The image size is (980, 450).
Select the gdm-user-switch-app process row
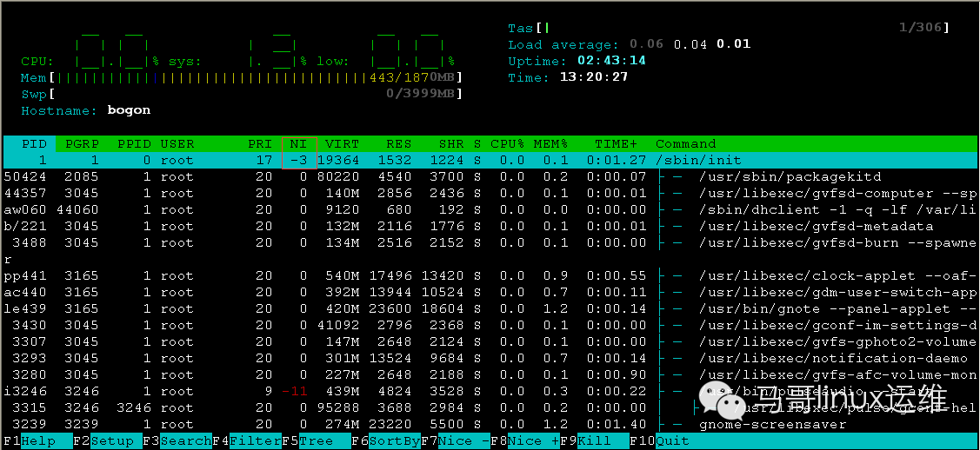point(490,292)
